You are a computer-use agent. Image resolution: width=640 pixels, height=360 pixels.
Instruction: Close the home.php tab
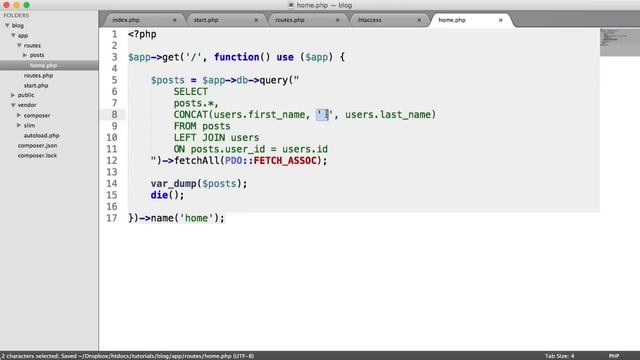coord(500,20)
